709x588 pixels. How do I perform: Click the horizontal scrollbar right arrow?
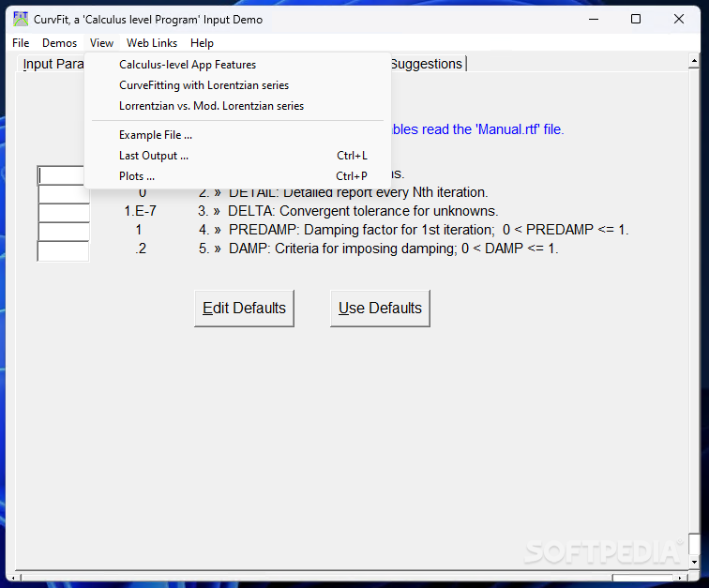(x=680, y=578)
